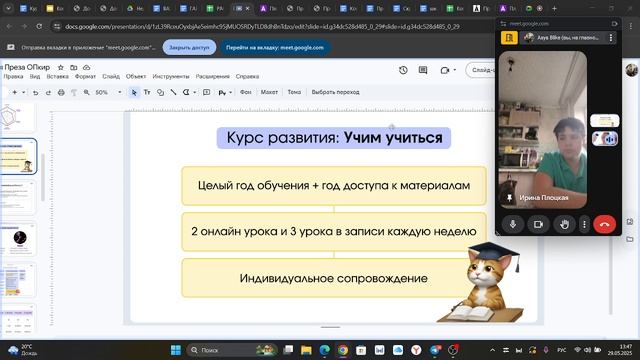The image size is (640, 360).
Task: Open the Объект menu
Action: pos(136,76)
